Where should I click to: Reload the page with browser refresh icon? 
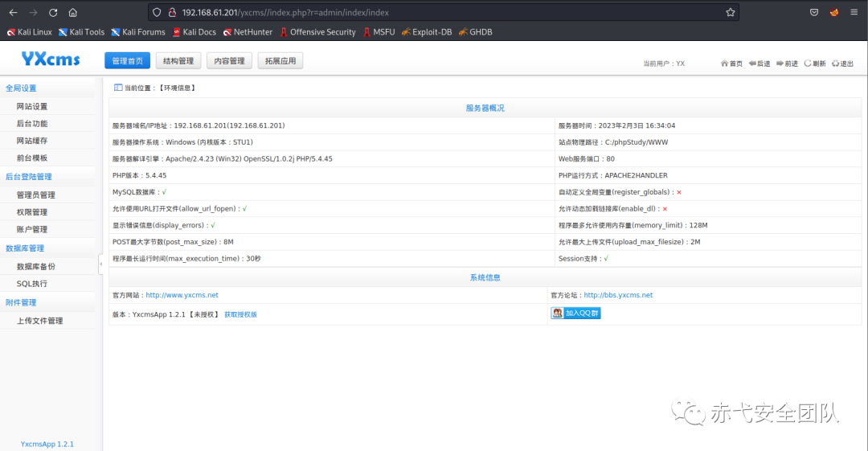tap(53, 12)
